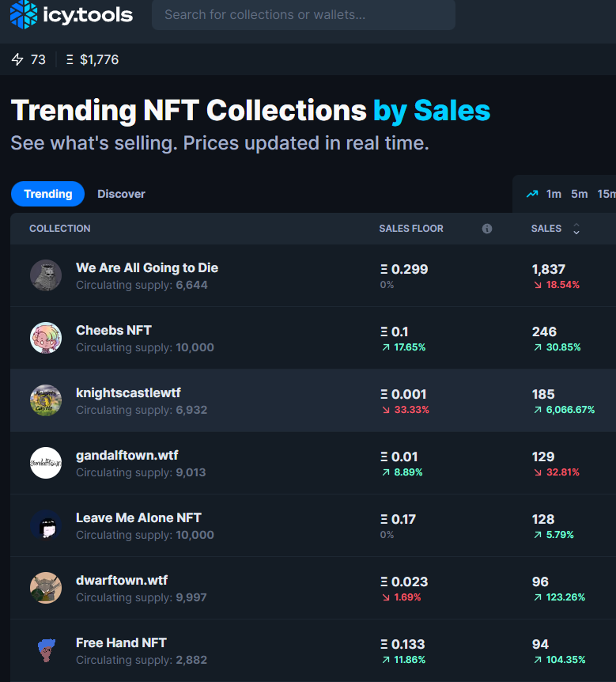Click the 32.81% sales decrease
This screenshot has width=616, height=682.
tap(562, 472)
